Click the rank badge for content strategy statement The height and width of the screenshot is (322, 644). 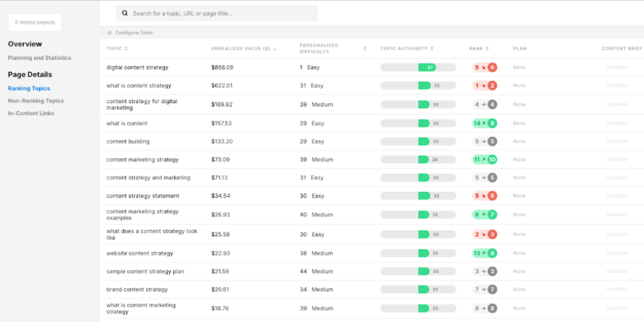pyautogui.click(x=484, y=196)
